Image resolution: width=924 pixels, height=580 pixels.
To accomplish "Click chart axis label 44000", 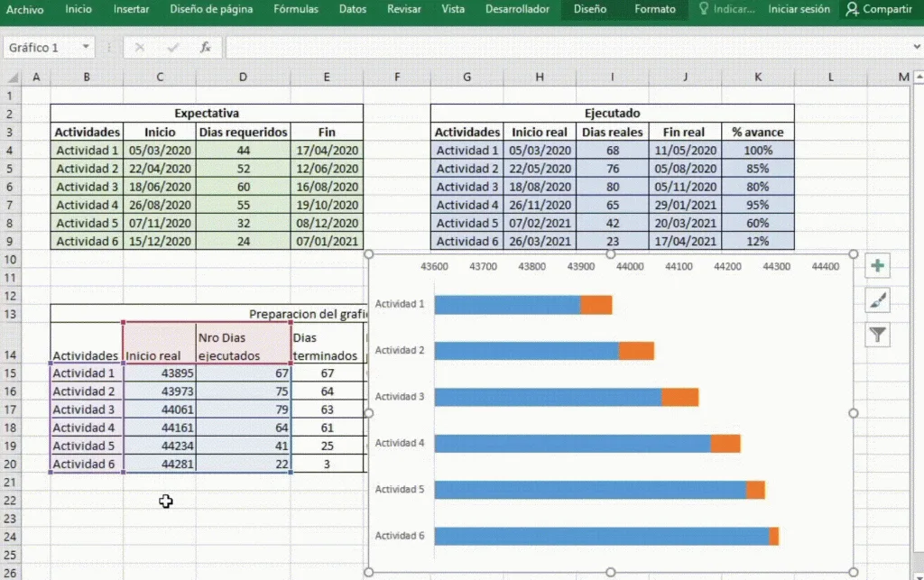I will 629,267.
